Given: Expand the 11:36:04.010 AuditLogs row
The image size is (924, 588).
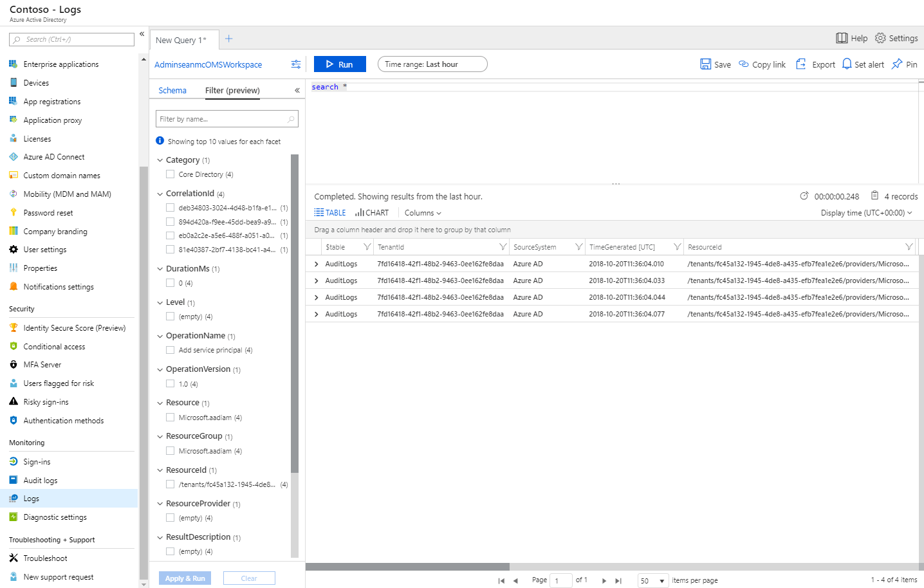Looking at the screenshot, I should pos(316,264).
